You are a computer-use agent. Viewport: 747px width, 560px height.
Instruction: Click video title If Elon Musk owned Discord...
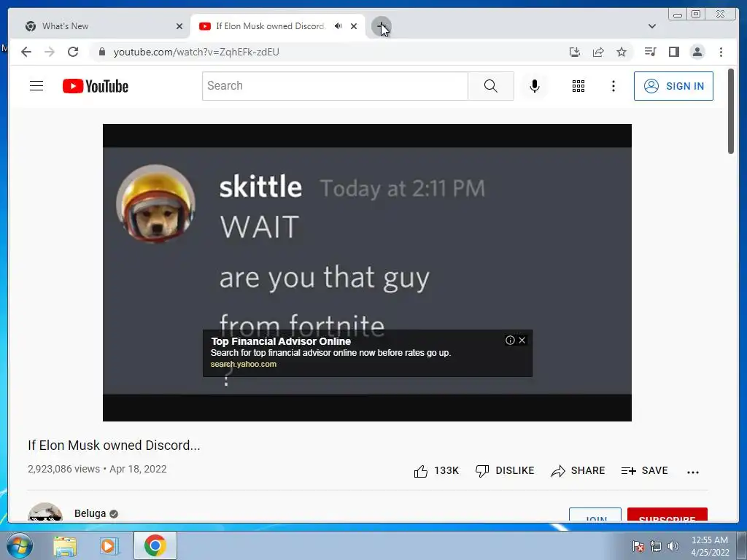click(114, 446)
